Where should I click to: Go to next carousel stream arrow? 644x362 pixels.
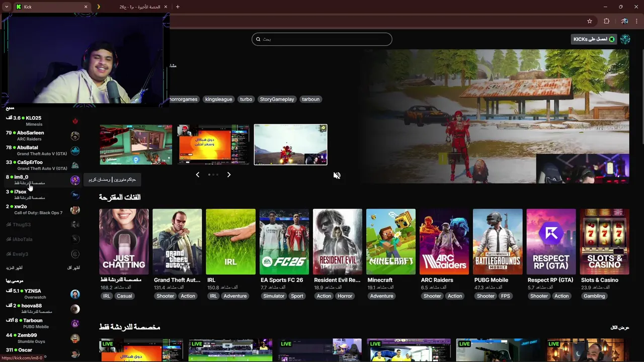229,174
